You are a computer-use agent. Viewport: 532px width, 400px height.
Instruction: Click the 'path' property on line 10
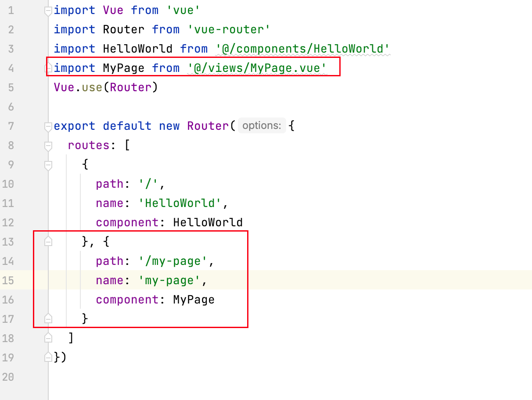pos(110,184)
